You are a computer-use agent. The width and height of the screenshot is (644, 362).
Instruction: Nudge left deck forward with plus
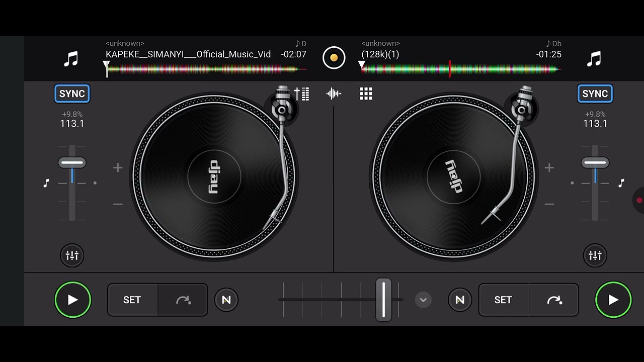click(118, 167)
